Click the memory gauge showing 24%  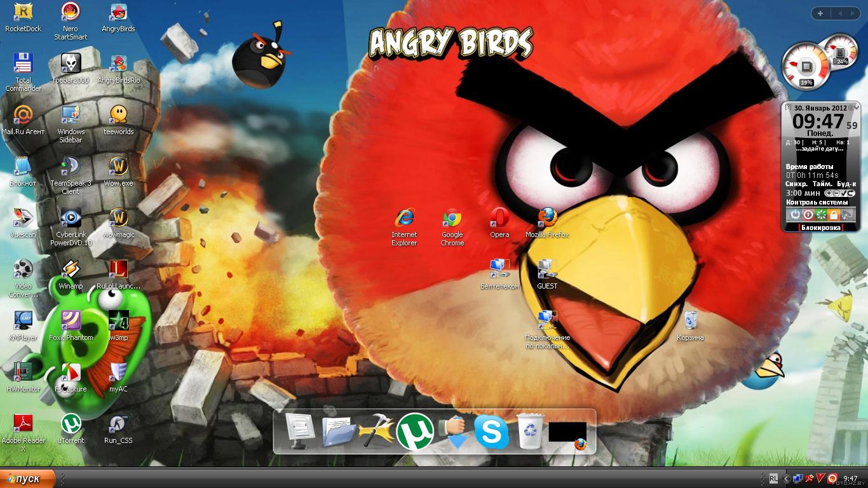[x=841, y=51]
